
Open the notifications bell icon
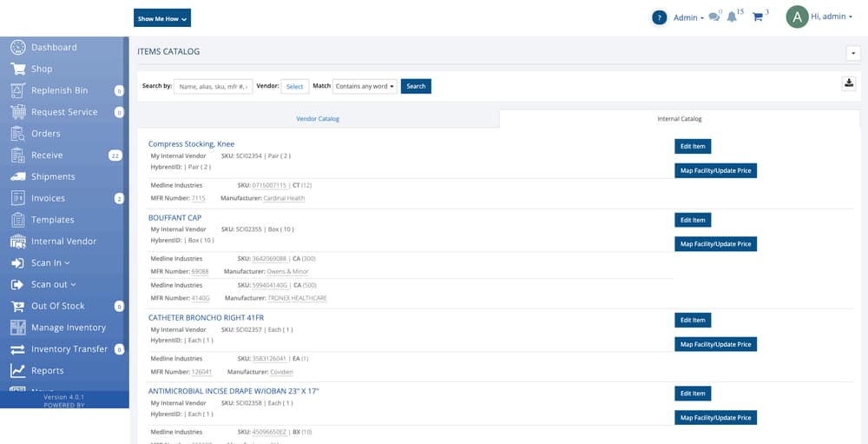point(732,17)
